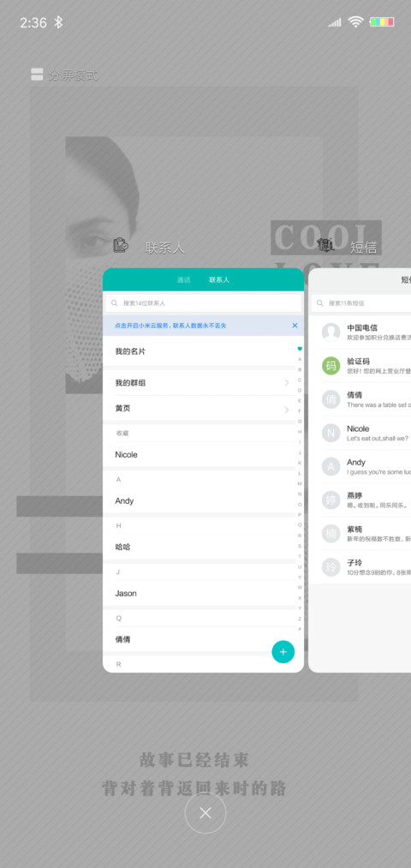Tap the 分屏模式 label
411x868 pixels.
click(73, 75)
